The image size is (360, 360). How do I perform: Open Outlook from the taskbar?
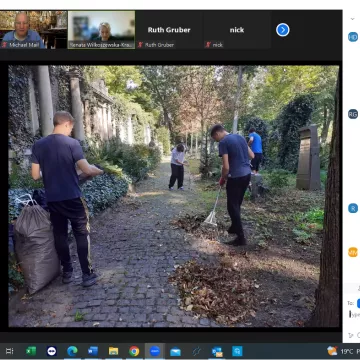217,351
